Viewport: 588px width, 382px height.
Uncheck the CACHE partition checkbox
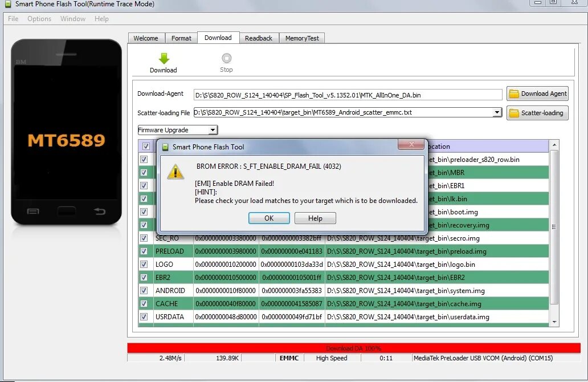144,303
